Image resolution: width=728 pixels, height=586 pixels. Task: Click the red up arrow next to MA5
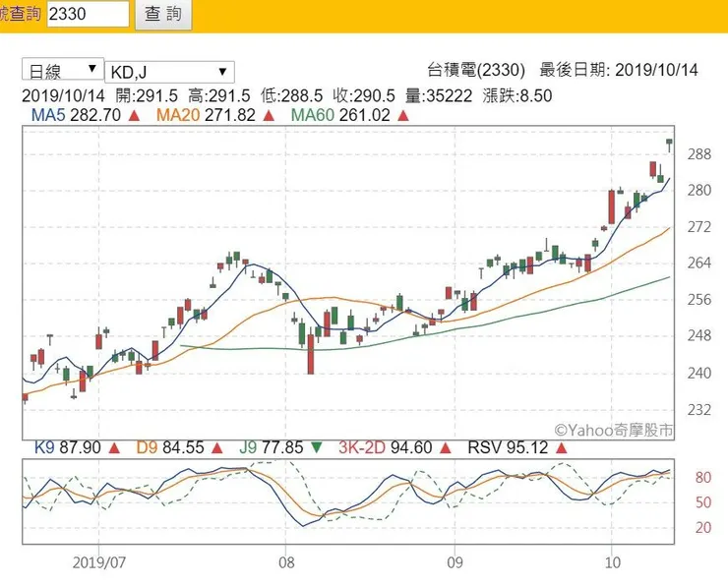[134, 116]
